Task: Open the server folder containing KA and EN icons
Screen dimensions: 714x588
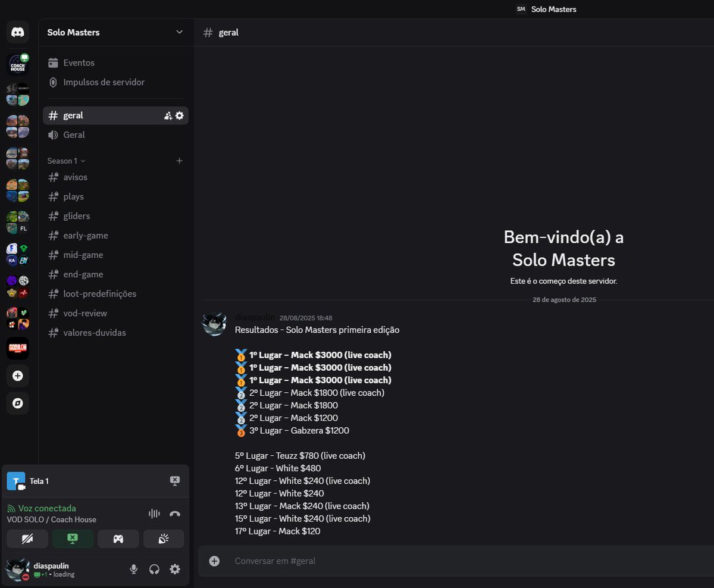Action: click(x=18, y=254)
